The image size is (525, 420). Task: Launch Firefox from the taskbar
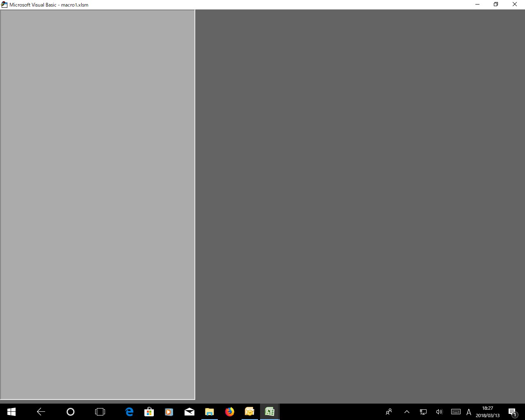230,412
